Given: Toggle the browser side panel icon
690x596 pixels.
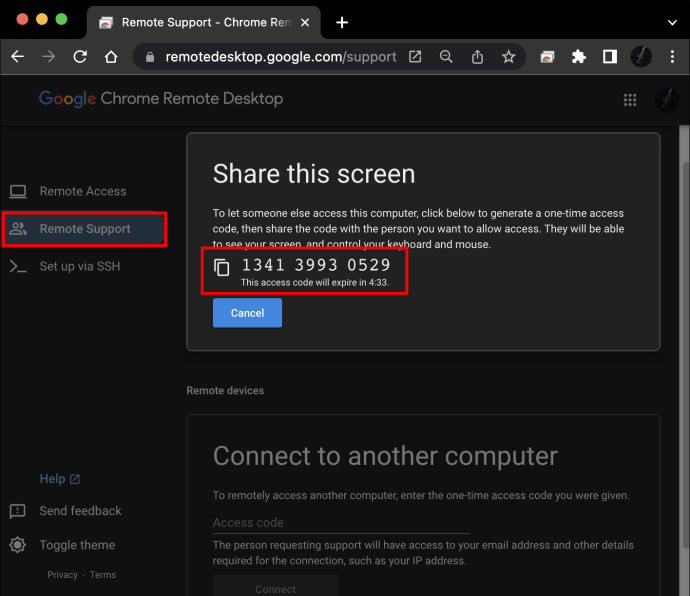Looking at the screenshot, I should [x=609, y=56].
